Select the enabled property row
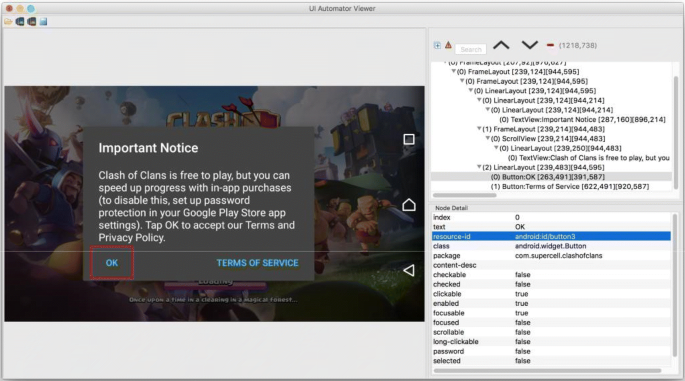The height and width of the screenshot is (381, 685). coord(551,303)
